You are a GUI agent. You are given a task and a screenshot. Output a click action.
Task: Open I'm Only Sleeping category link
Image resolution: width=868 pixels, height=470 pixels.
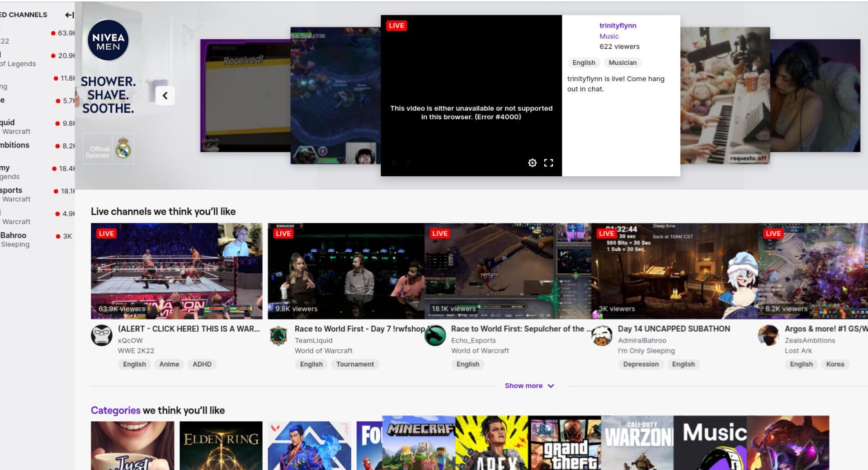click(x=646, y=351)
